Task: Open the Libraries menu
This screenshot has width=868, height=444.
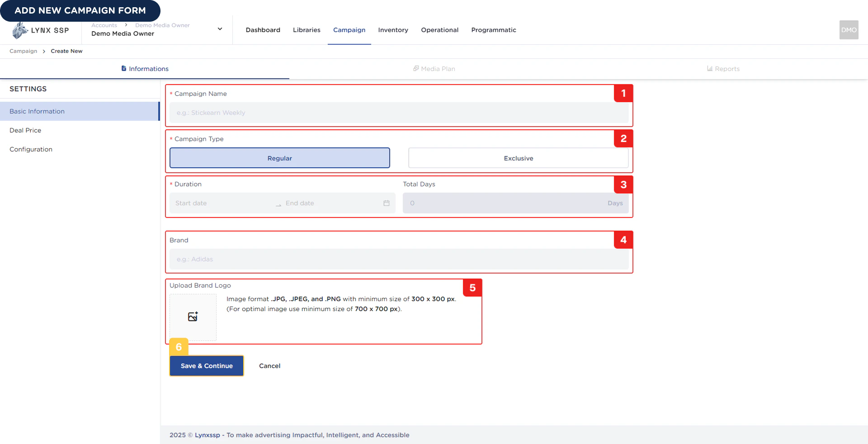Action: coord(307,30)
